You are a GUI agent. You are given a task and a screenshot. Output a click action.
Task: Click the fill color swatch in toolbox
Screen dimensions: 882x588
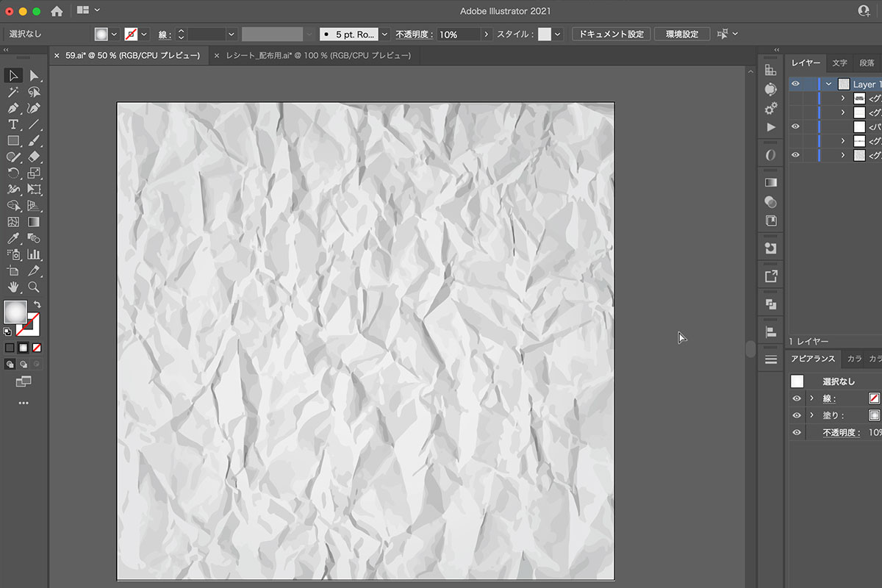(15, 312)
